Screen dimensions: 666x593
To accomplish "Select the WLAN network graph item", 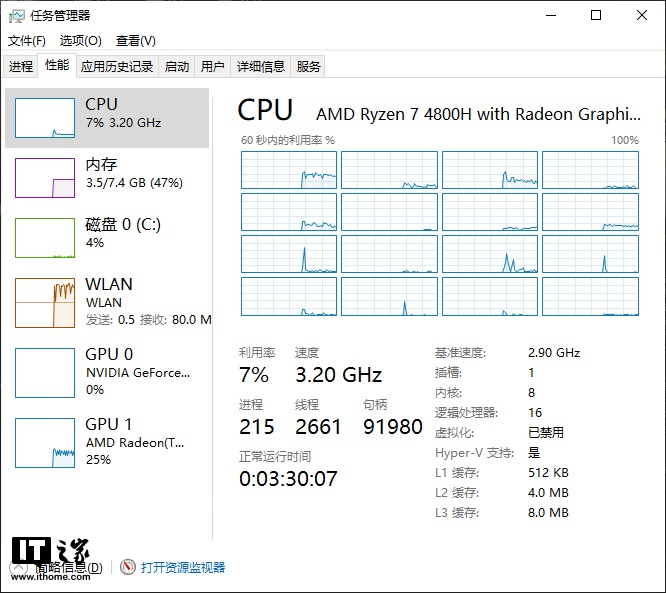I will [x=44, y=303].
